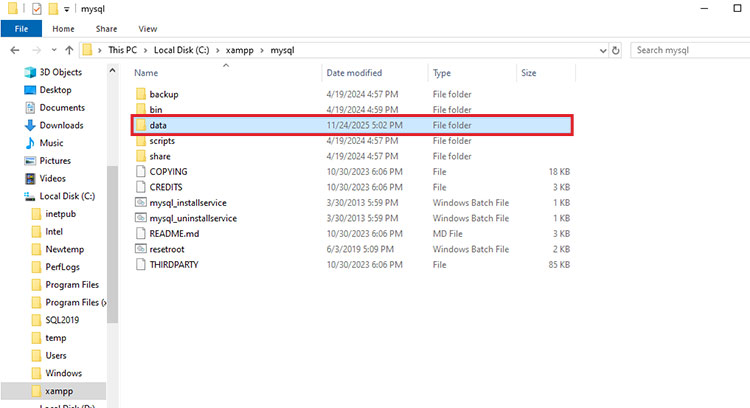Click the Documents icon in navigation pane
Viewport: 750px width, 408px height.
(x=30, y=108)
